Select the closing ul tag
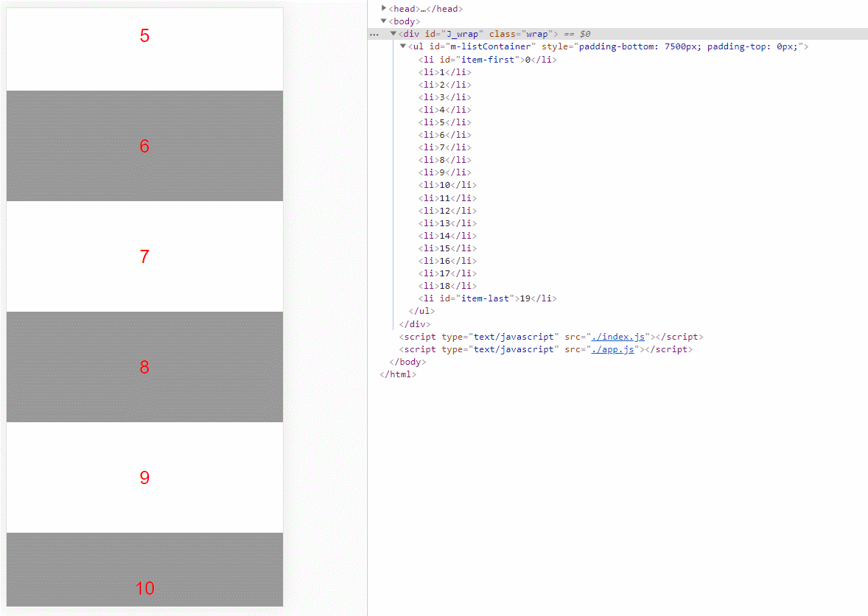Image resolution: width=868 pixels, height=616 pixels. (x=421, y=311)
